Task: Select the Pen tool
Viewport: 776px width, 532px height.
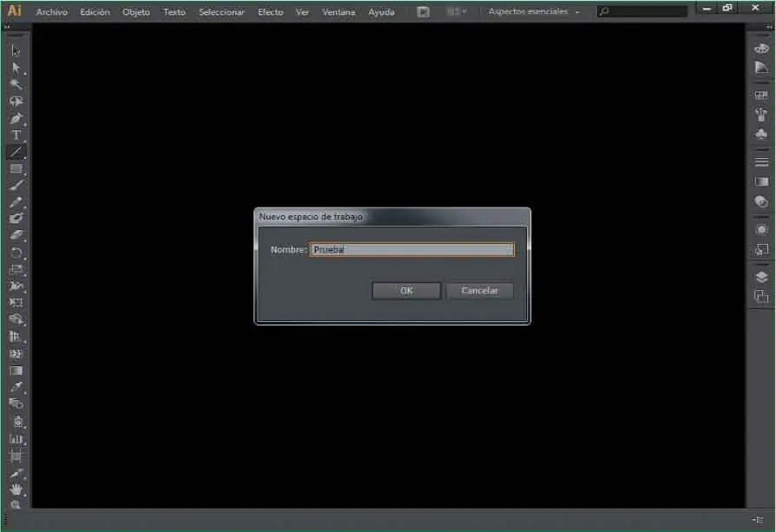Action: pyautogui.click(x=16, y=118)
